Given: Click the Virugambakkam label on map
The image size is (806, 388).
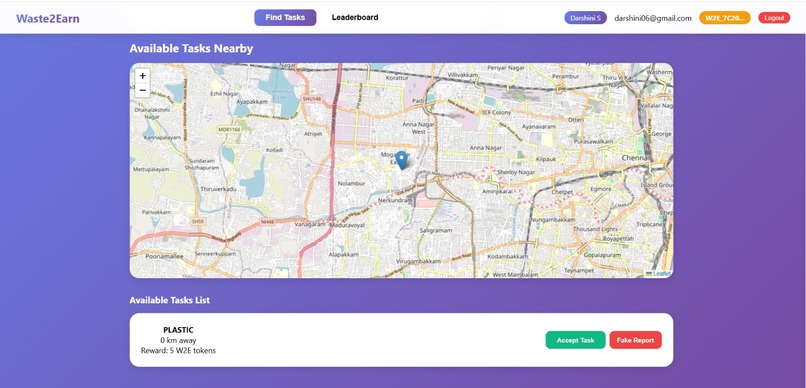Looking at the screenshot, I should [x=419, y=262].
